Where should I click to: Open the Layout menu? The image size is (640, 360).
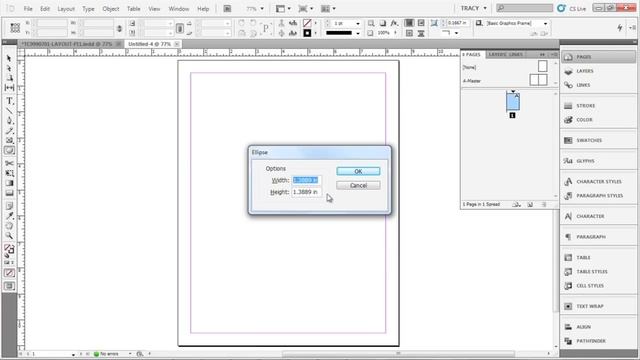tap(66, 9)
